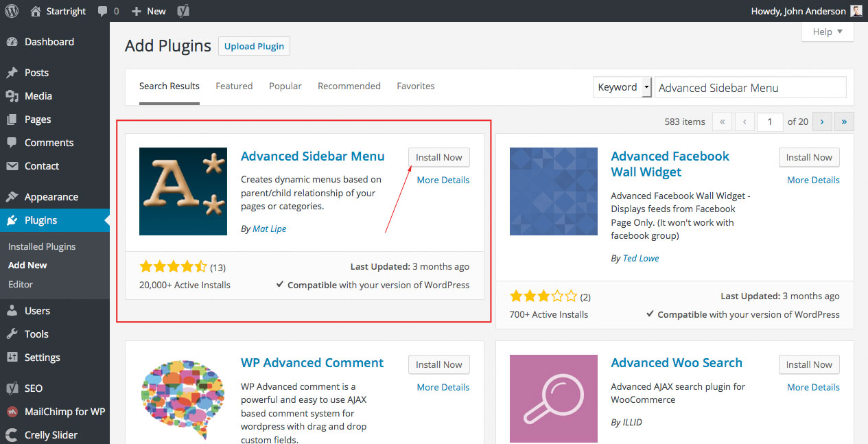The image size is (868, 444).
Task: Open author Mat Lipe link
Action: 270,229
